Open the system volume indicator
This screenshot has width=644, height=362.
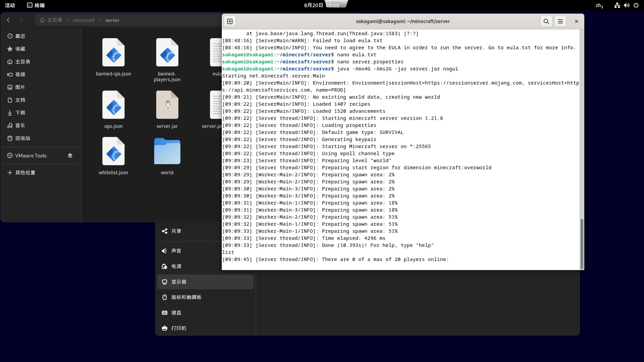pyautogui.click(x=627, y=5)
